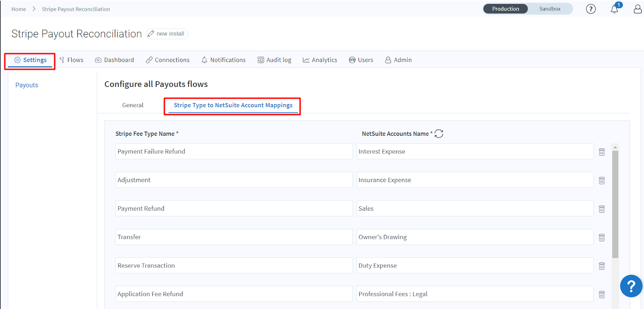Open Payouts in the left sidebar
Viewport: 644px width, 309px height.
click(x=27, y=85)
